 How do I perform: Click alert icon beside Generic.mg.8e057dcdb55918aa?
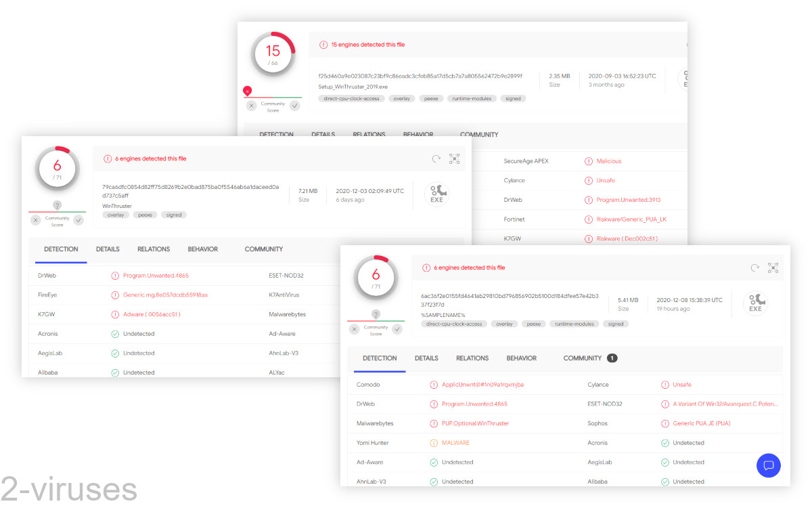pos(115,295)
